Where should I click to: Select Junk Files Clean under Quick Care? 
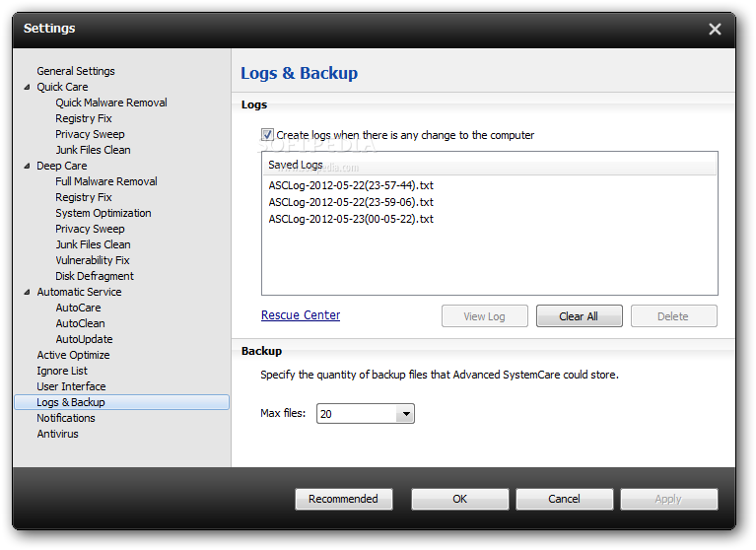(x=93, y=150)
